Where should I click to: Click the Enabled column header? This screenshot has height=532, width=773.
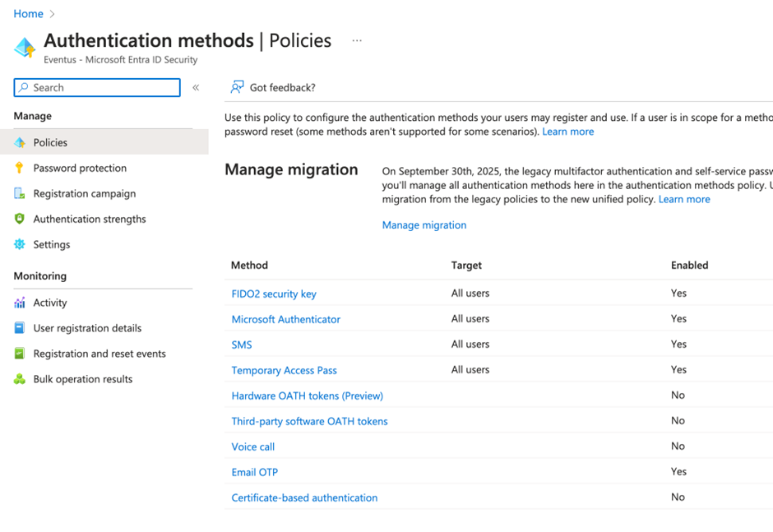click(689, 266)
